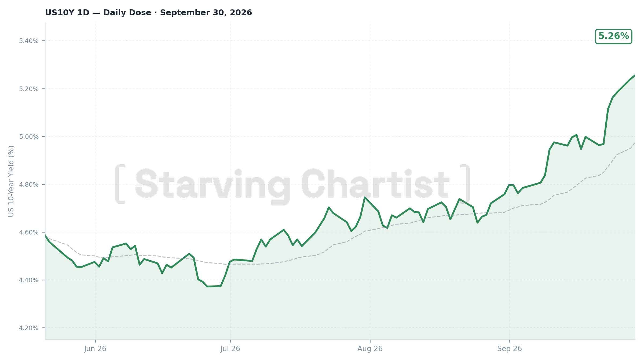The height and width of the screenshot is (361, 644).
Task: Click the dashed moving average line's right end
Action: (635, 143)
